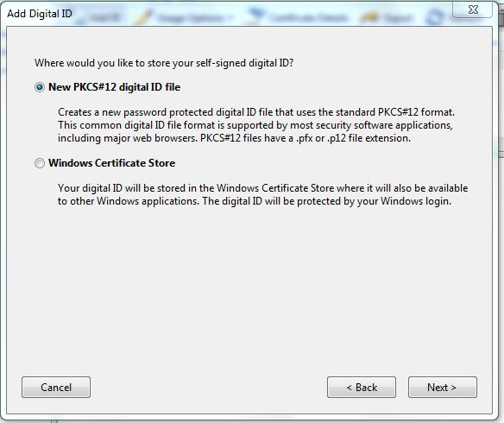This screenshot has height=423, width=504.
Task: Click the blurred pencil icon behind the title bar
Action: (x=143, y=16)
